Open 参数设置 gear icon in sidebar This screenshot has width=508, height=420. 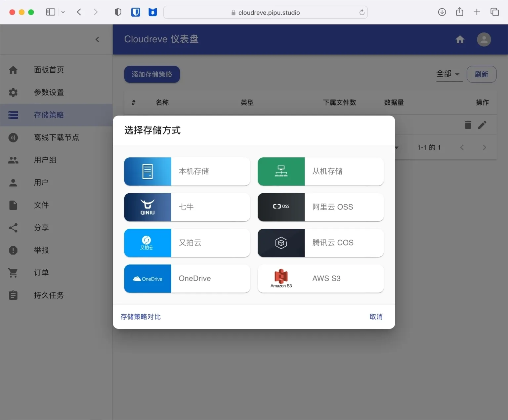[13, 93]
